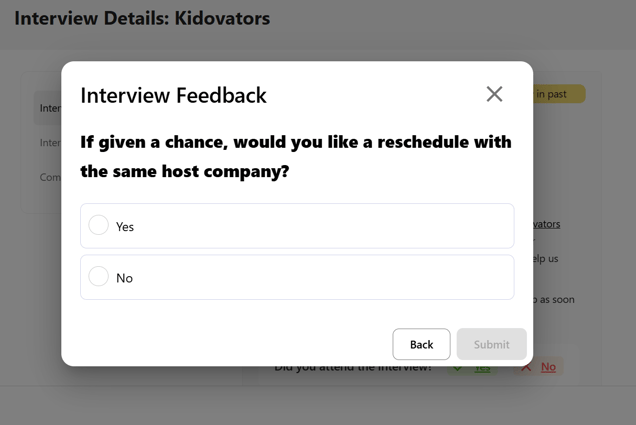Image resolution: width=636 pixels, height=425 pixels.
Task: Choose the 'Yes' option label text
Action: coord(125,227)
